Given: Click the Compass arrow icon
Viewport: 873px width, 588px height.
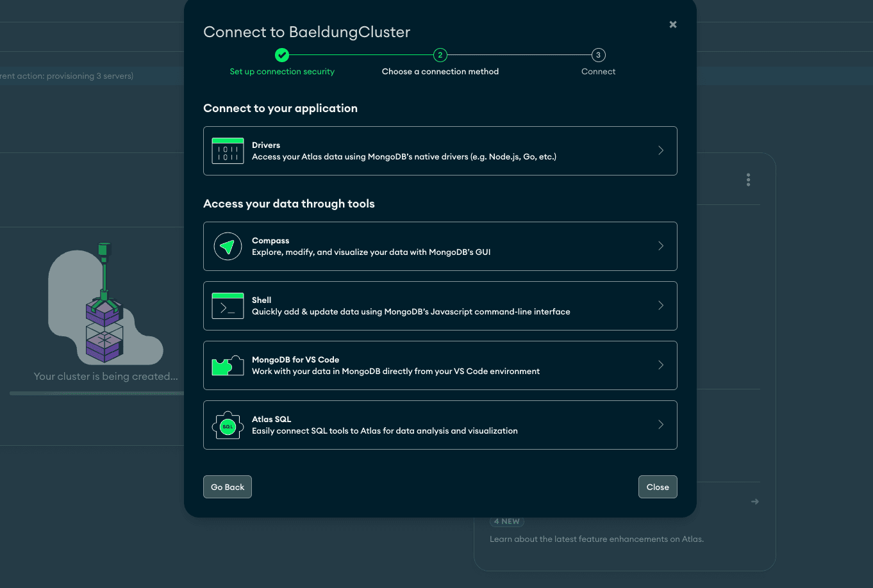Looking at the screenshot, I should (x=228, y=246).
